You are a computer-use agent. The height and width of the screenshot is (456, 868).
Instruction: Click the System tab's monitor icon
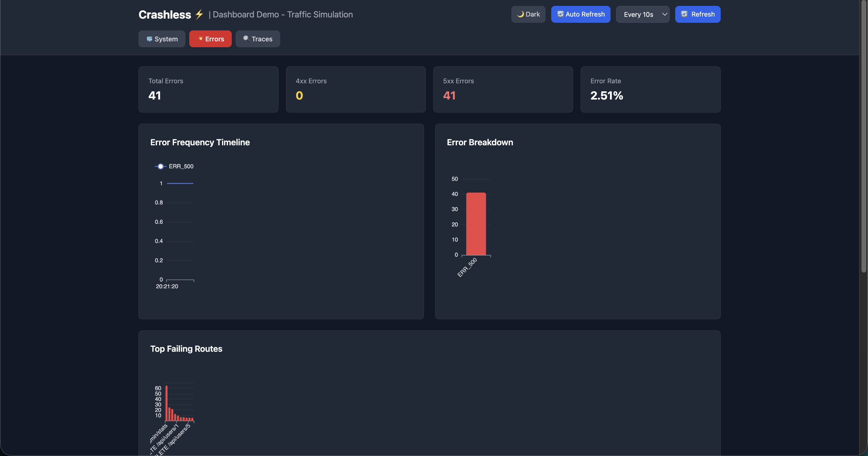[149, 39]
